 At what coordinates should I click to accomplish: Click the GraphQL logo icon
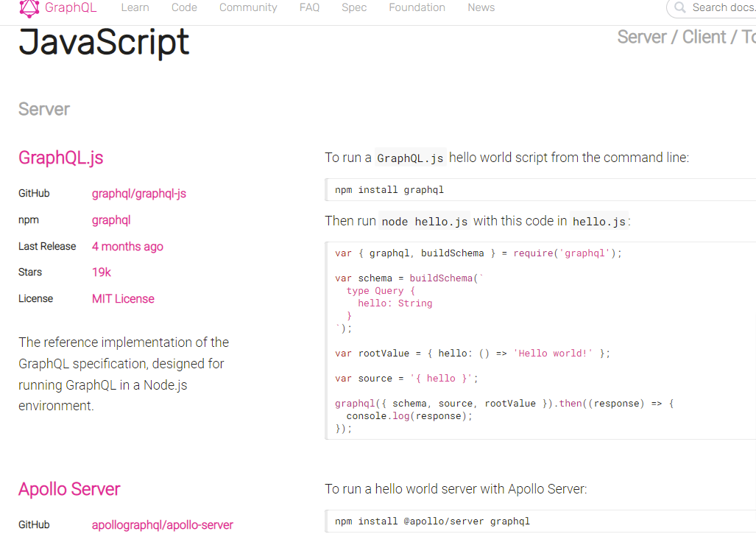[x=29, y=7]
